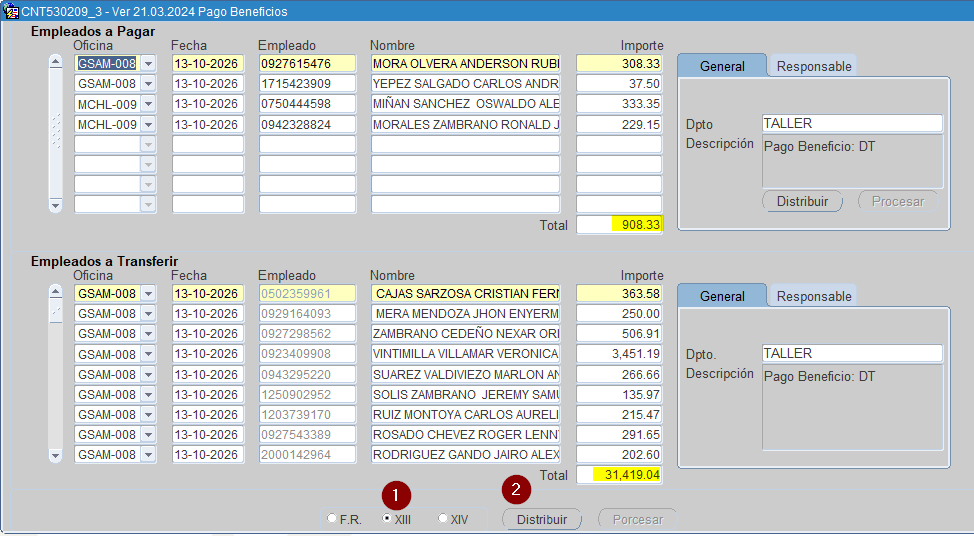Screen dimensions: 974x536
Task: Click scroll down arrow of Empleados a Transferir list
Action: [x=56, y=456]
